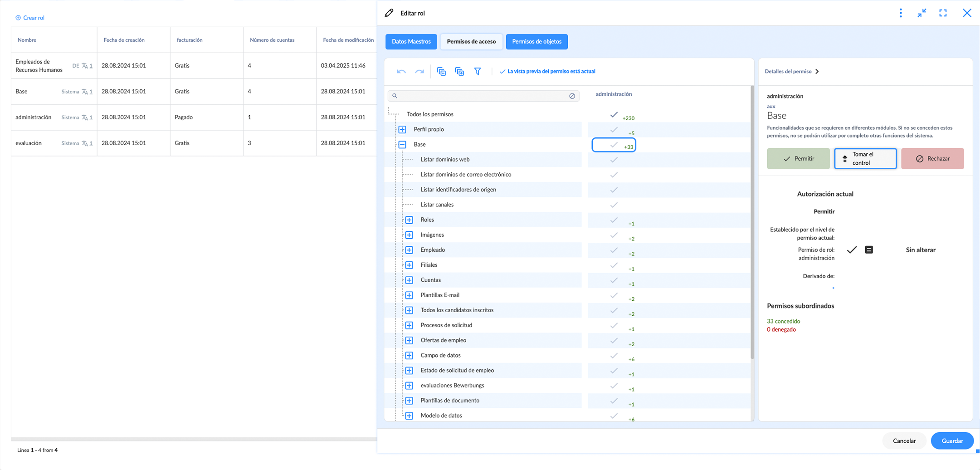Click the redo arrow in the permissions toolbar
The width and height of the screenshot is (980, 470).
419,72
